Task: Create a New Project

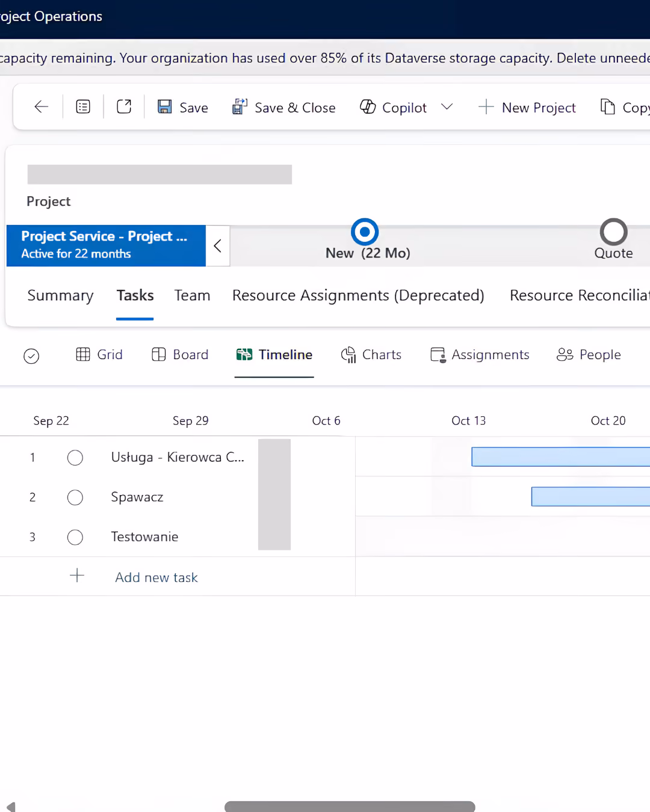Action: point(527,107)
